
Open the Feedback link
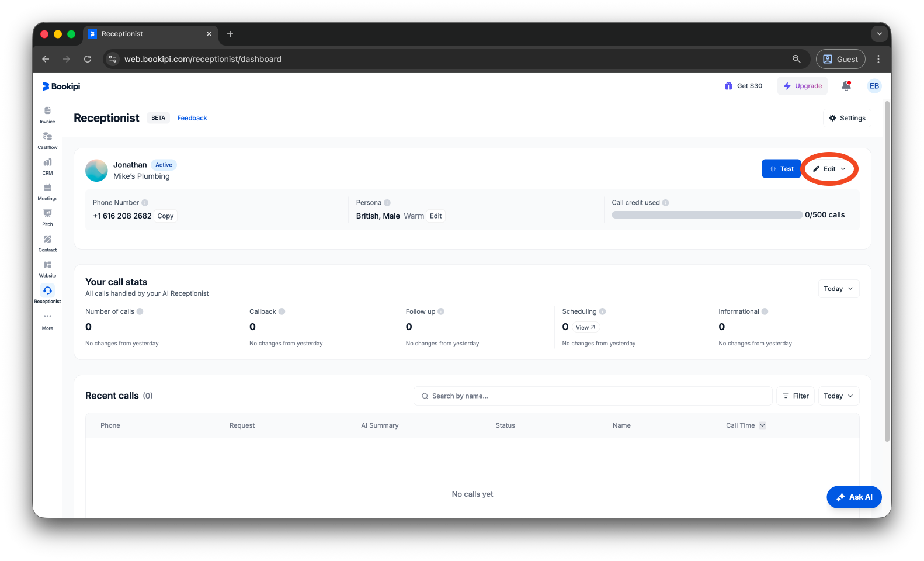192,118
